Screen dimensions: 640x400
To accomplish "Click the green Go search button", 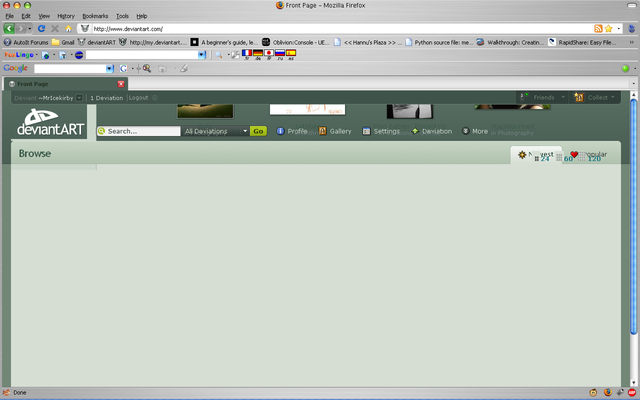I will click(258, 131).
